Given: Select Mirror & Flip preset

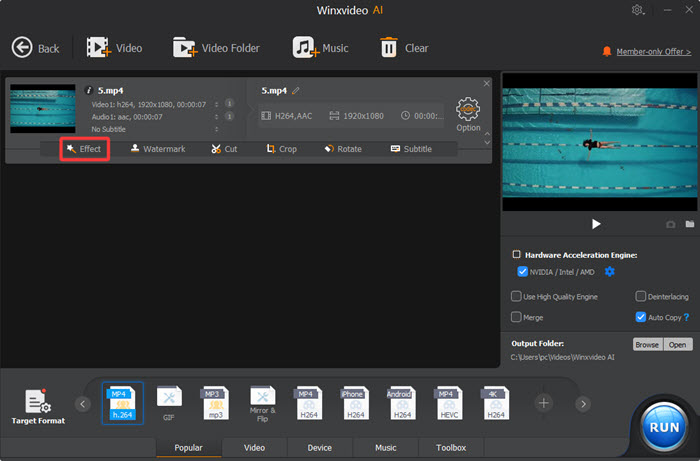Looking at the screenshot, I should (262, 404).
